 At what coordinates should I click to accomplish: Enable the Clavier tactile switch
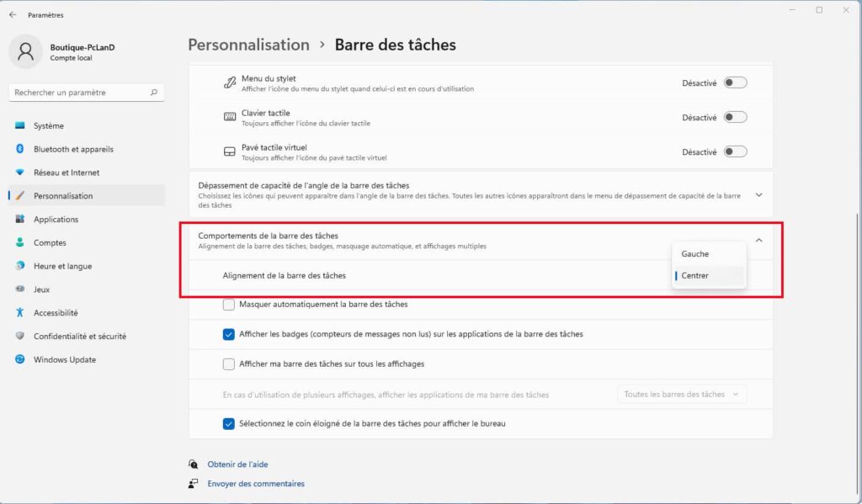(735, 118)
